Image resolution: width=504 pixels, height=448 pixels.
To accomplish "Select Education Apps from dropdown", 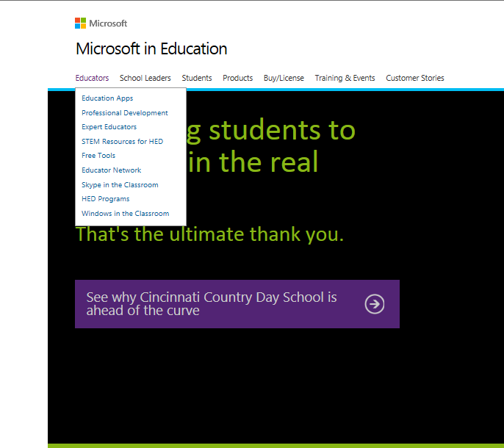I will [107, 98].
